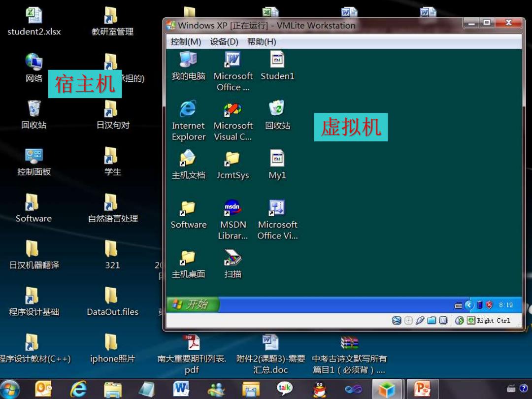Image resolution: width=532 pixels, height=399 pixels.
Task: Select the 321 folder on host desktop
Action: pyautogui.click(x=112, y=255)
